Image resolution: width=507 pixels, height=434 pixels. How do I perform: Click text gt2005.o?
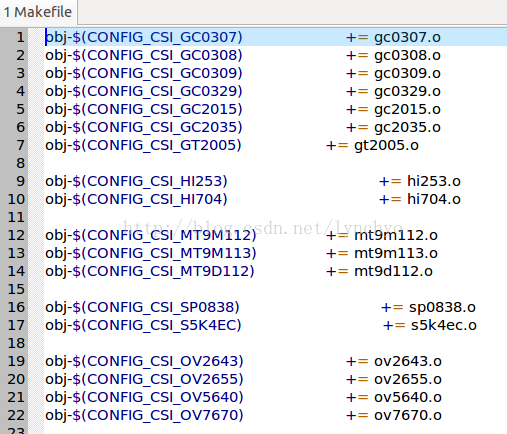point(386,145)
